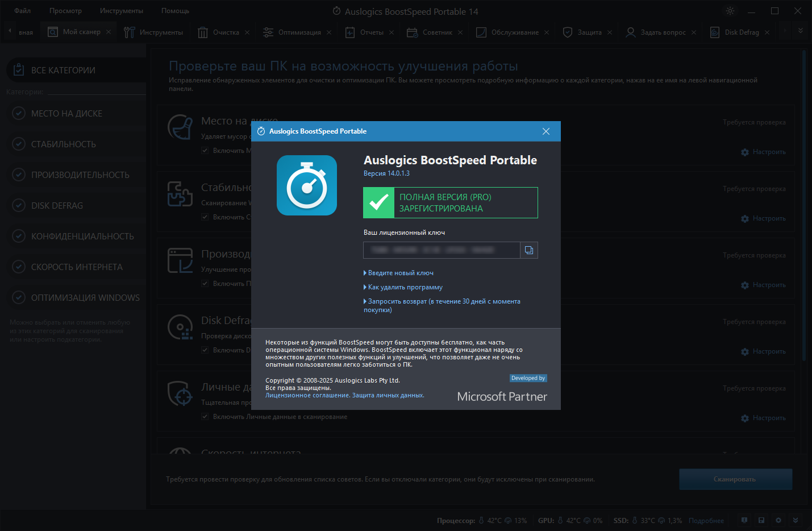This screenshot has height=531, width=812.
Task: Uncheck Включить Личные данные в сканирование
Action: click(x=205, y=417)
